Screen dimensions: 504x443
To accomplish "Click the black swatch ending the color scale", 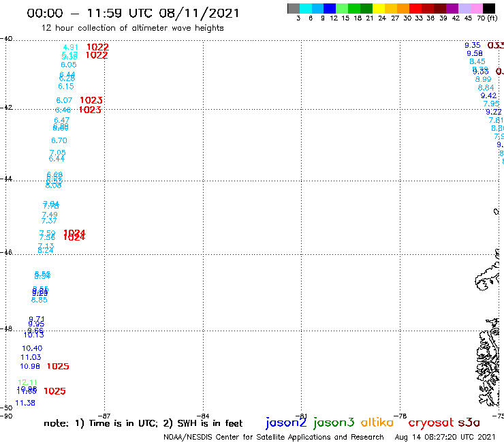I will tap(488, 8).
